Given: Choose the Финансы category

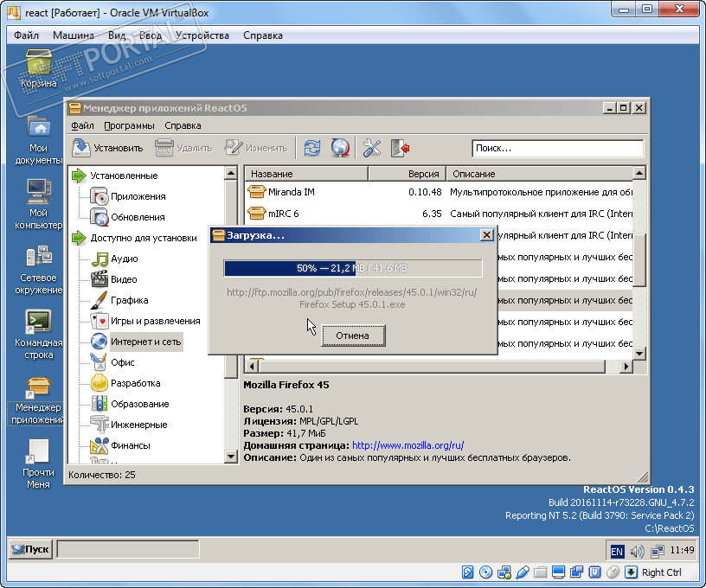Looking at the screenshot, I should click(x=131, y=445).
